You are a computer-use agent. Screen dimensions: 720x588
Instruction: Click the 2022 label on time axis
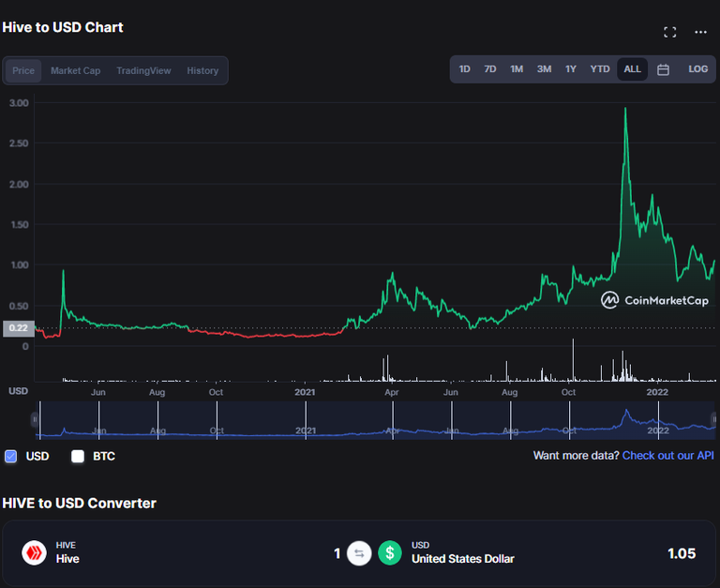[x=657, y=392]
